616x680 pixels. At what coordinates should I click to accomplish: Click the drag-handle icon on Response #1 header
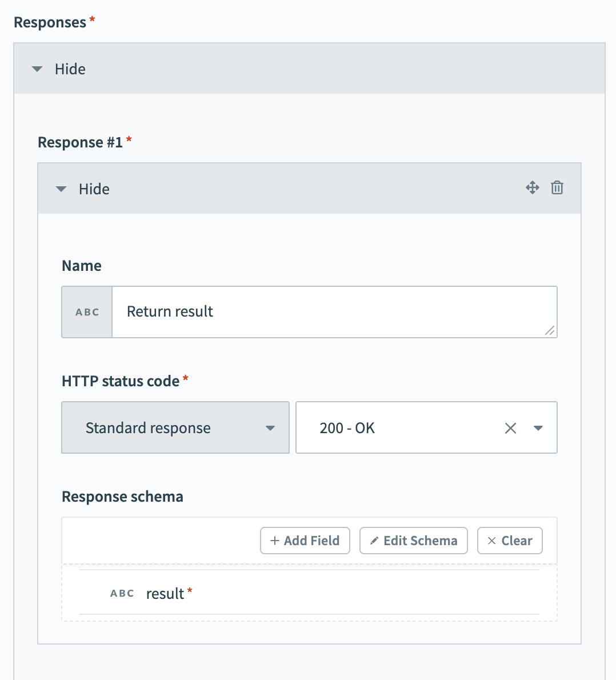coord(532,187)
